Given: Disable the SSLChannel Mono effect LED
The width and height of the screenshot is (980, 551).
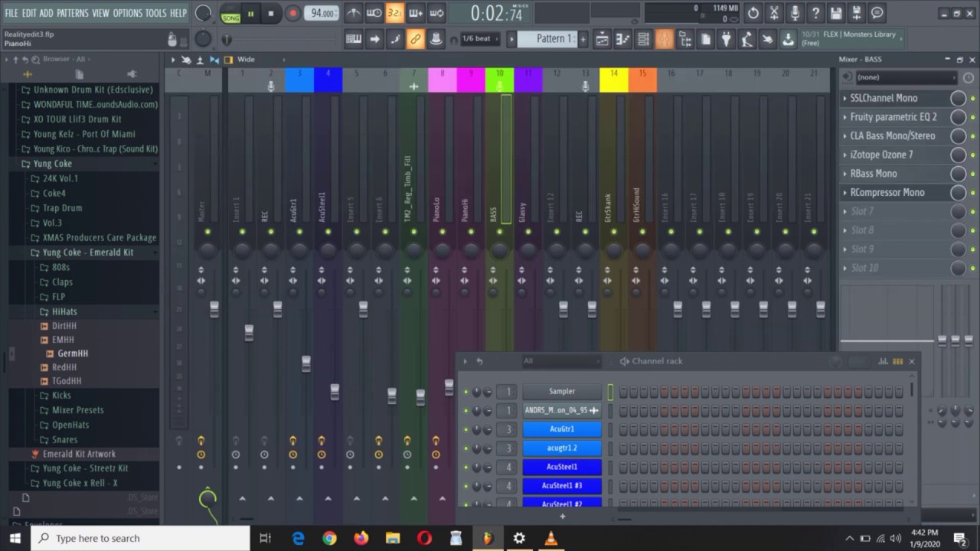Looking at the screenshot, I should (972, 99).
